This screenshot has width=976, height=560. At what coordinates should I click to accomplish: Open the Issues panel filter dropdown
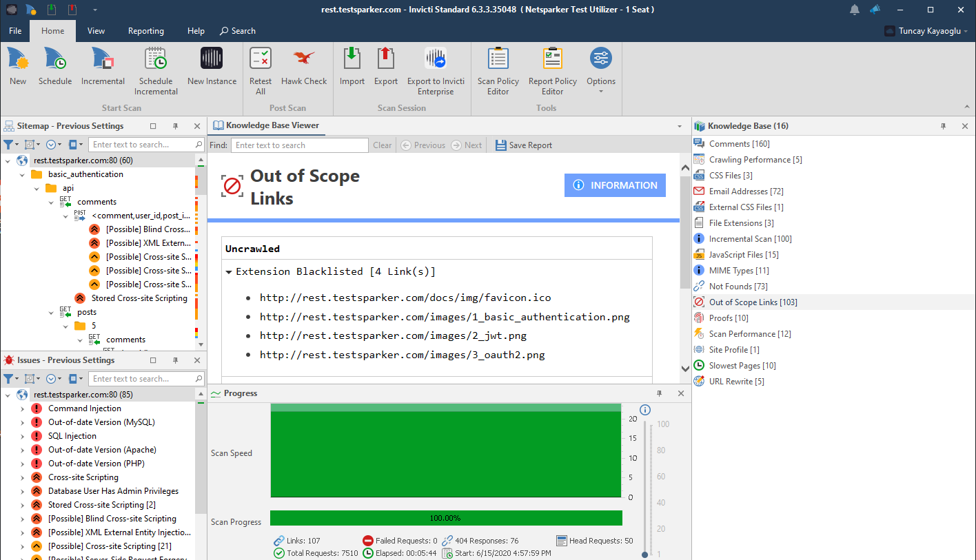tap(10, 379)
